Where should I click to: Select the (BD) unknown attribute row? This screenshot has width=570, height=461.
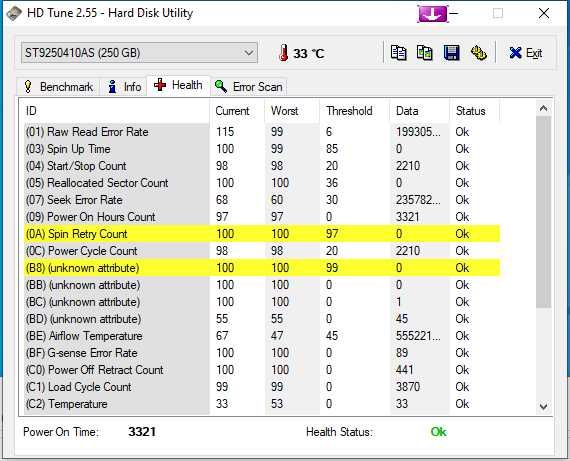coord(262,319)
